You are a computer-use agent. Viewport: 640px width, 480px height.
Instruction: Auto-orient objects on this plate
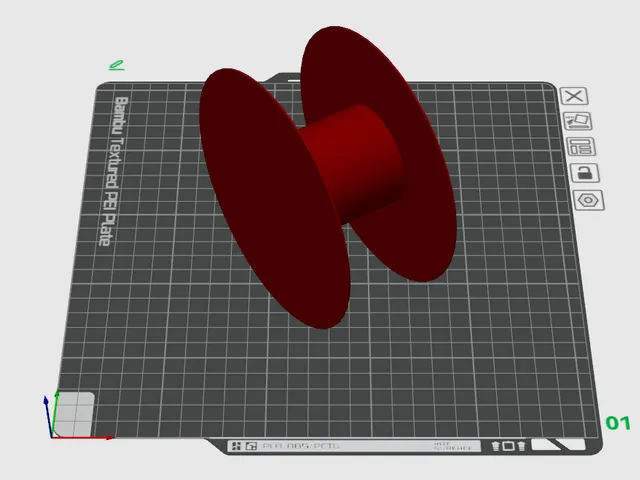point(578,121)
